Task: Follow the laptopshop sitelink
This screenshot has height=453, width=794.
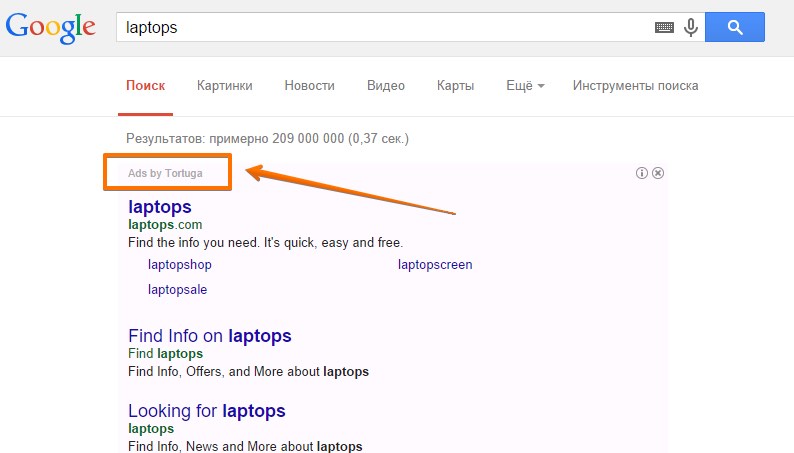Action: coord(180,265)
